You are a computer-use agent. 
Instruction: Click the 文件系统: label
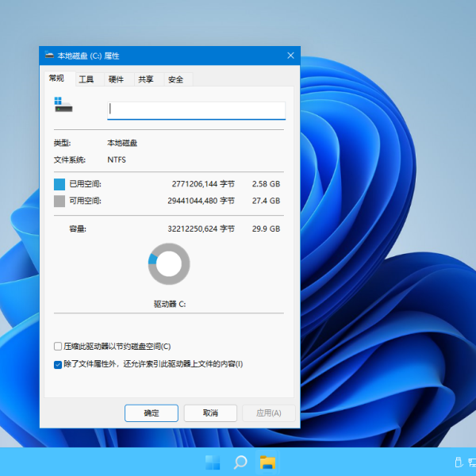[70, 159]
